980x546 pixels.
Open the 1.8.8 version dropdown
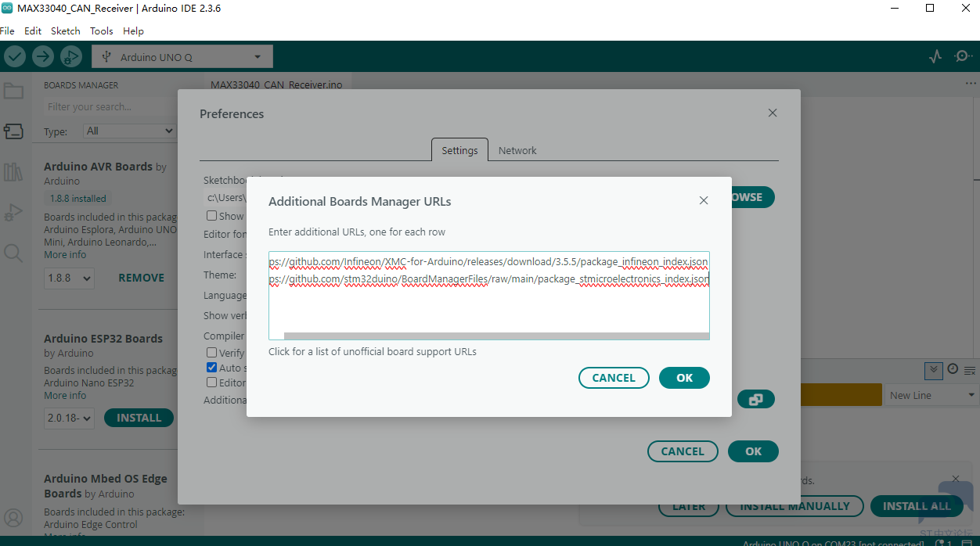tap(69, 278)
